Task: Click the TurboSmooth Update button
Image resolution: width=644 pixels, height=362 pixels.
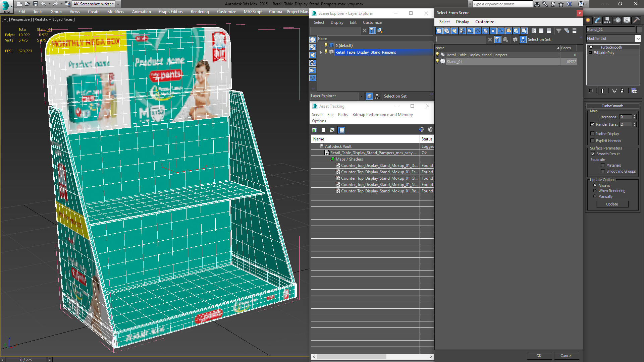Action: [x=612, y=204]
